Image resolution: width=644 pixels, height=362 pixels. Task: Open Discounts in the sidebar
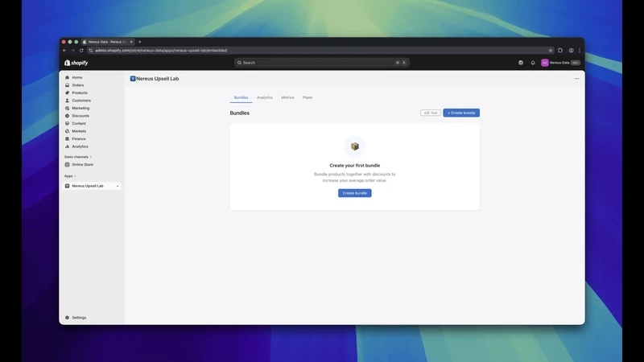click(x=80, y=116)
